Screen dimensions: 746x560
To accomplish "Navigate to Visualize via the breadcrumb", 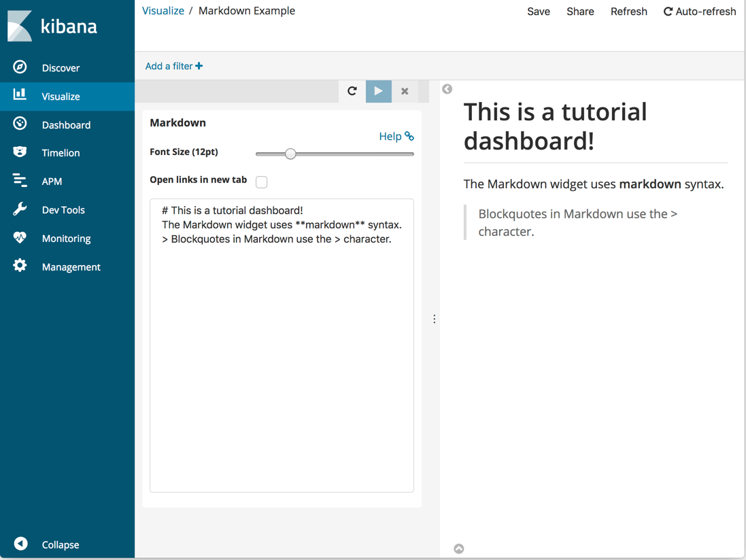I will point(163,10).
